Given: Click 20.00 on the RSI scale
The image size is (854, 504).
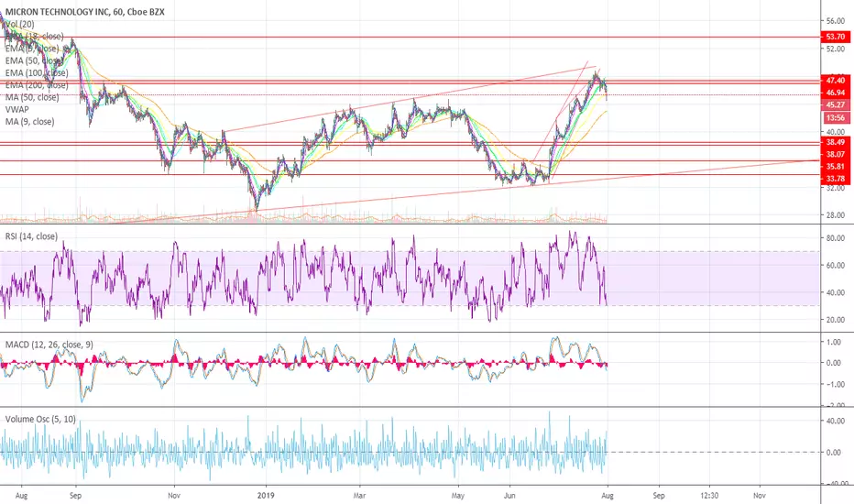Looking at the screenshot, I should pos(836,320).
